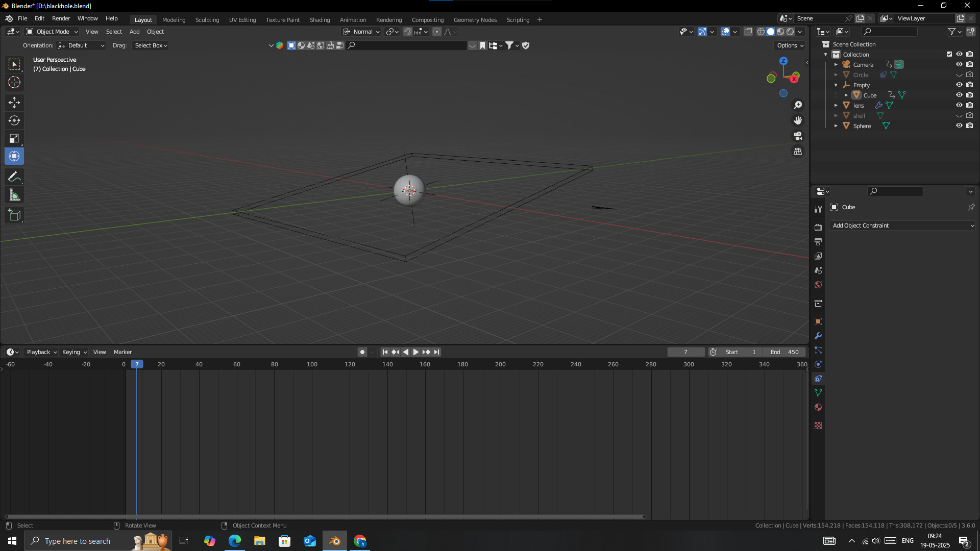Select the Move tool in toolbar
The width and height of the screenshot is (980, 551).
[14, 103]
